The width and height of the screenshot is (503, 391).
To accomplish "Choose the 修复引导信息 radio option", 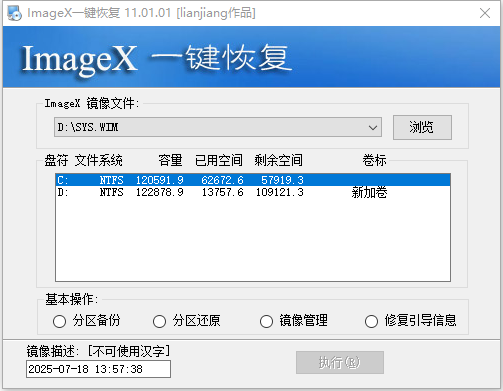I will tap(410, 321).
